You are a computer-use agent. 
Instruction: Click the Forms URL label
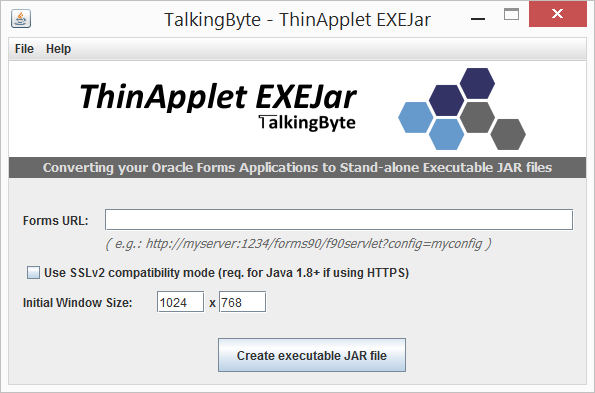[x=55, y=221]
